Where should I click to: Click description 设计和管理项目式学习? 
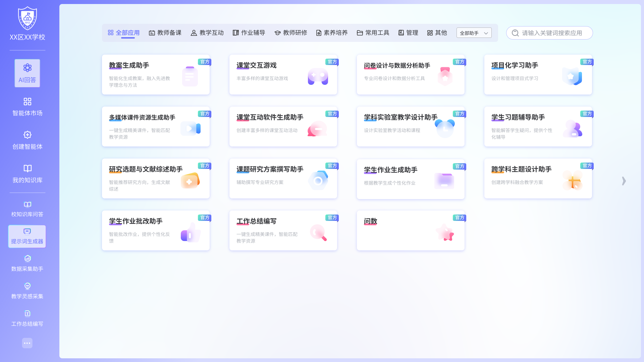(x=515, y=78)
